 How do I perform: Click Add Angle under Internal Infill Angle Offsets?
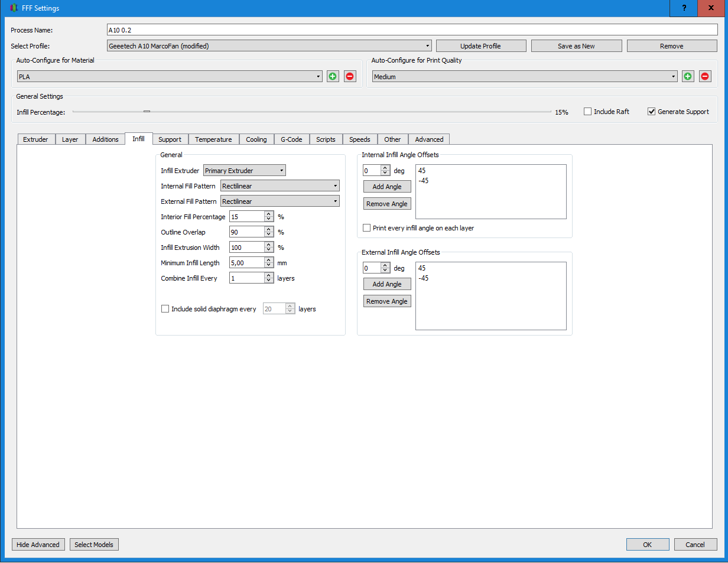click(x=387, y=187)
